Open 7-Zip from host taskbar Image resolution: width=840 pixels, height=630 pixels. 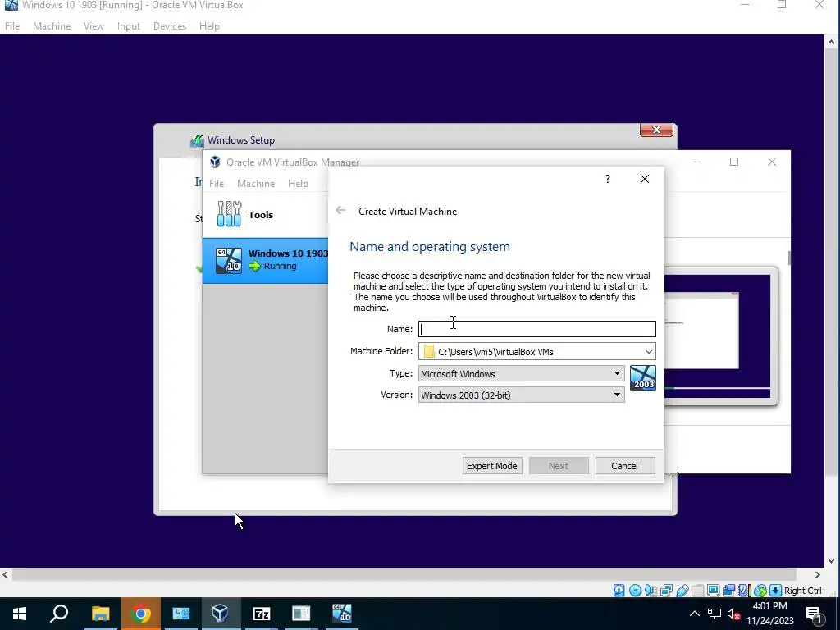(261, 614)
